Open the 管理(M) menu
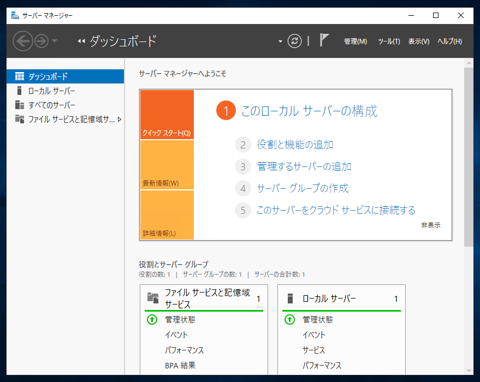Viewport: 480px width, 382px height. (x=356, y=41)
